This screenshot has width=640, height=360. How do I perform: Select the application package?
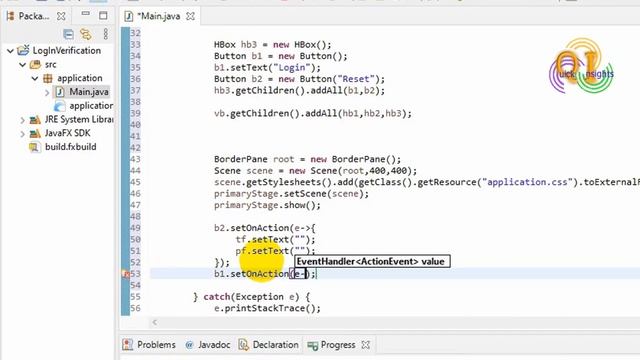[x=80, y=78]
